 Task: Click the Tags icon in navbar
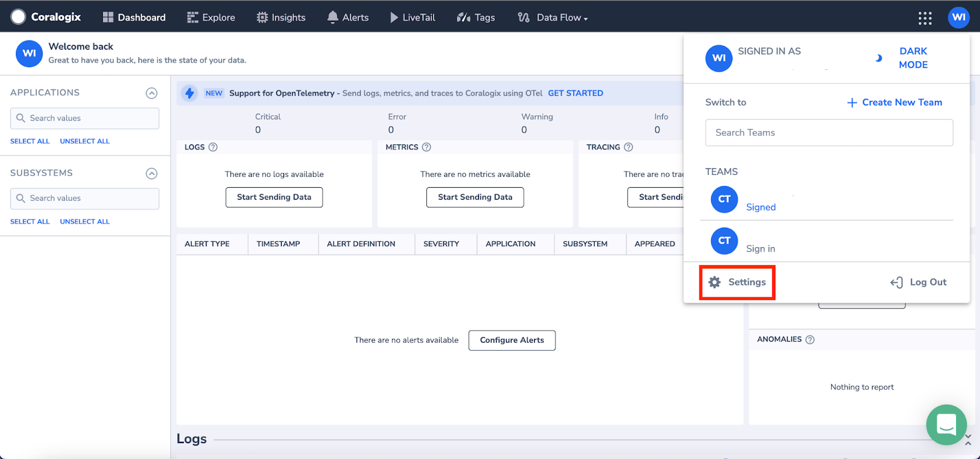(x=463, y=17)
